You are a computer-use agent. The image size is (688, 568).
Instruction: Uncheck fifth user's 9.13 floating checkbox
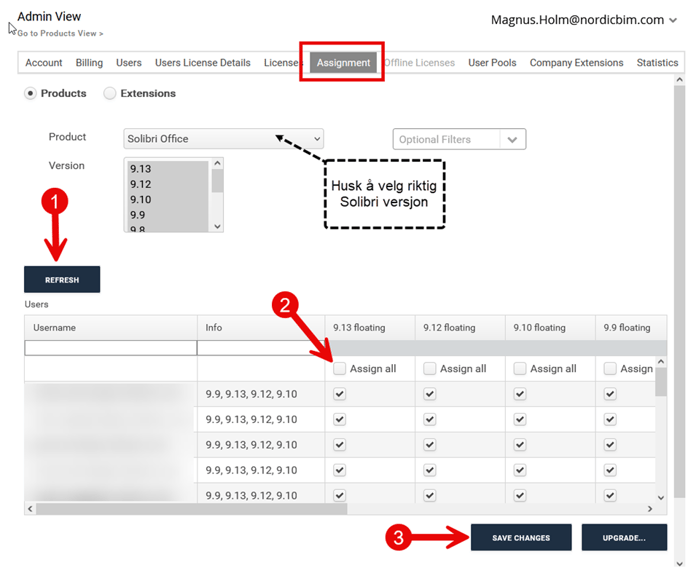coord(340,496)
